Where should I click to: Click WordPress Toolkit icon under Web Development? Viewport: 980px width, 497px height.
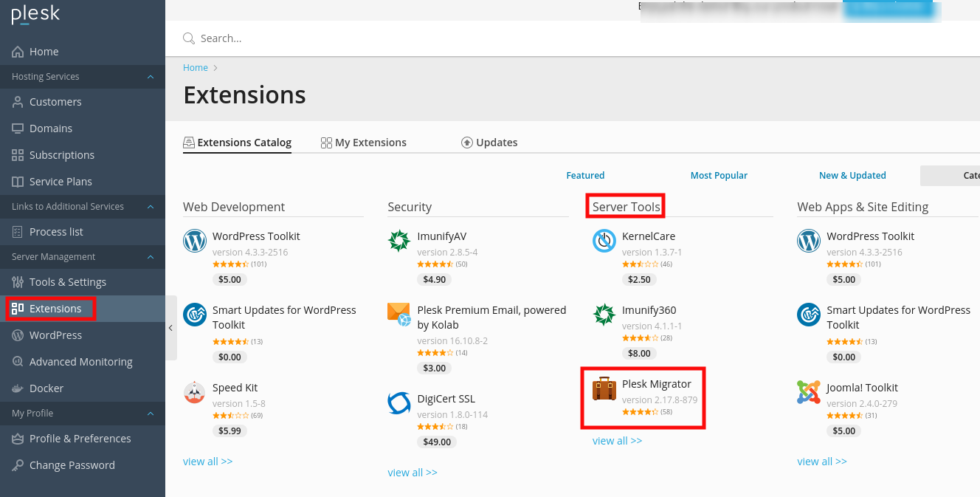195,241
